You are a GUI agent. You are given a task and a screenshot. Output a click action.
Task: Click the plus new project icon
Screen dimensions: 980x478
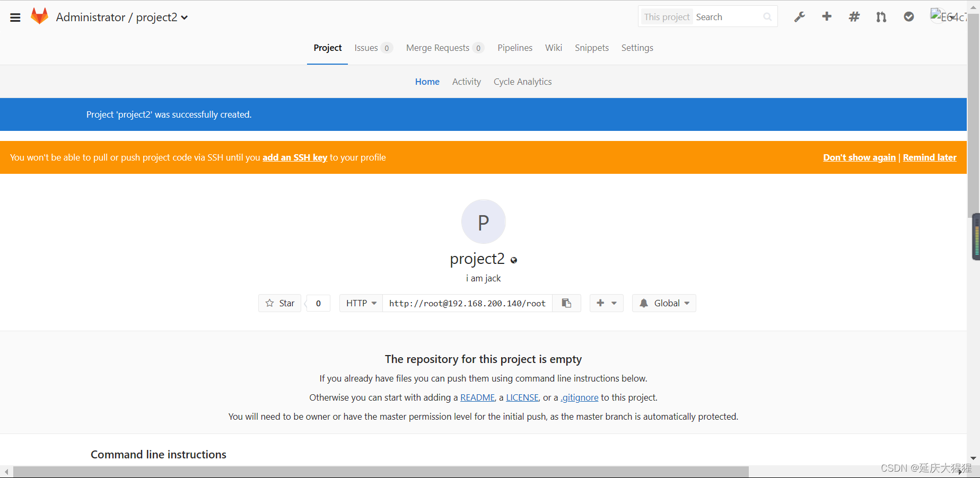(827, 17)
